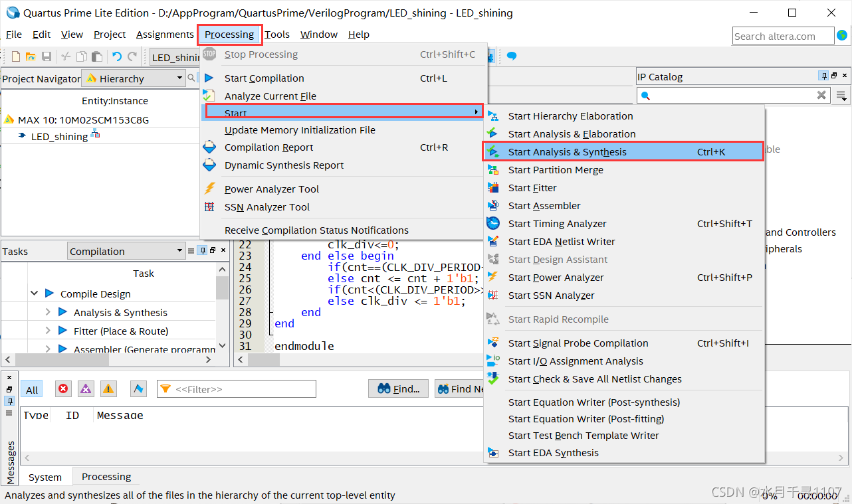Click the Open file folder icon
This screenshot has width=852, height=504.
point(31,57)
